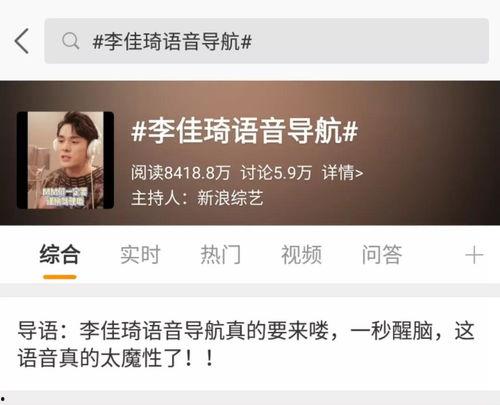This screenshot has height=405, width=500.
Task: Tap the second intro line 语音真的太魔性了
Action: pyautogui.click(x=116, y=358)
